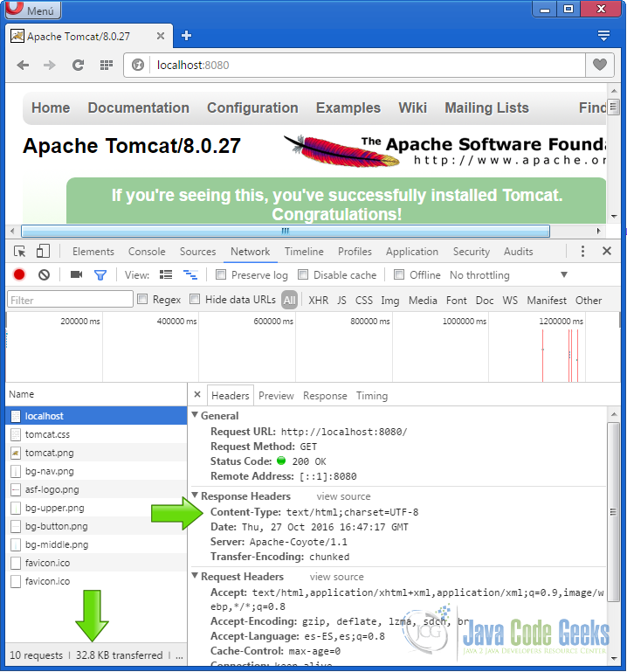Click in the network Filter input field

pyautogui.click(x=70, y=300)
